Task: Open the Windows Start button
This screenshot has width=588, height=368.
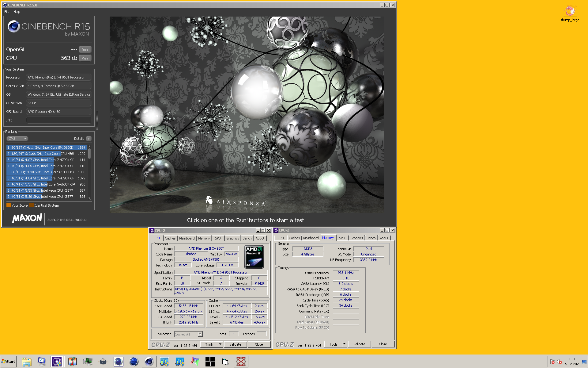Action: 8,362
